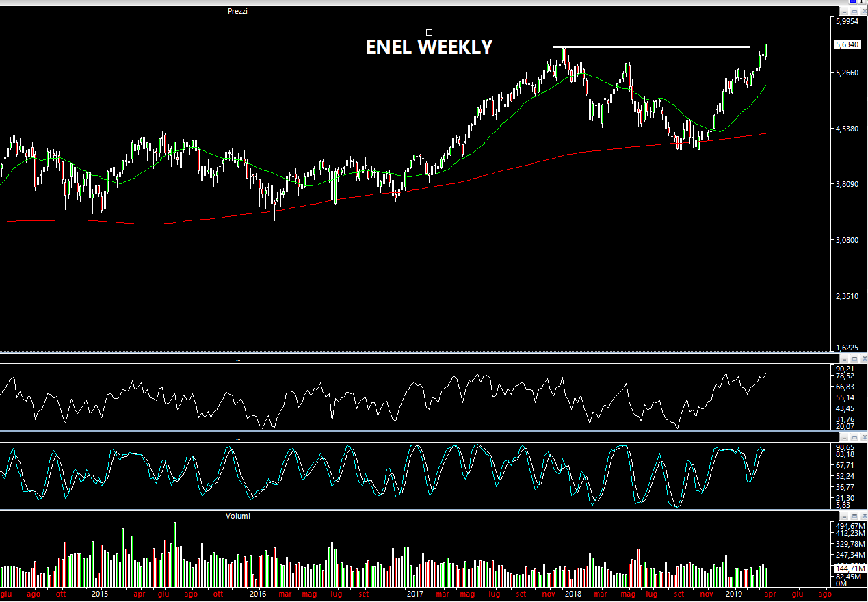Click the 1,6225 price scale value
This screenshot has width=868, height=602.
pos(846,348)
